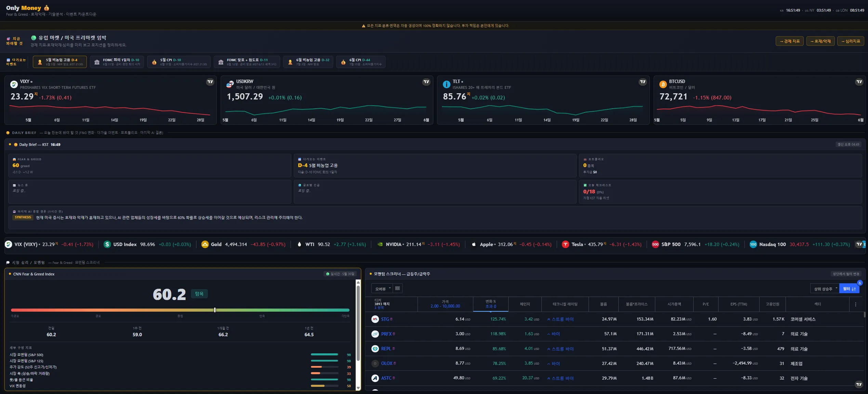Viewport: 868px width, 394px height.
Task: Open the 티커 column header filter
Action: tap(392, 304)
